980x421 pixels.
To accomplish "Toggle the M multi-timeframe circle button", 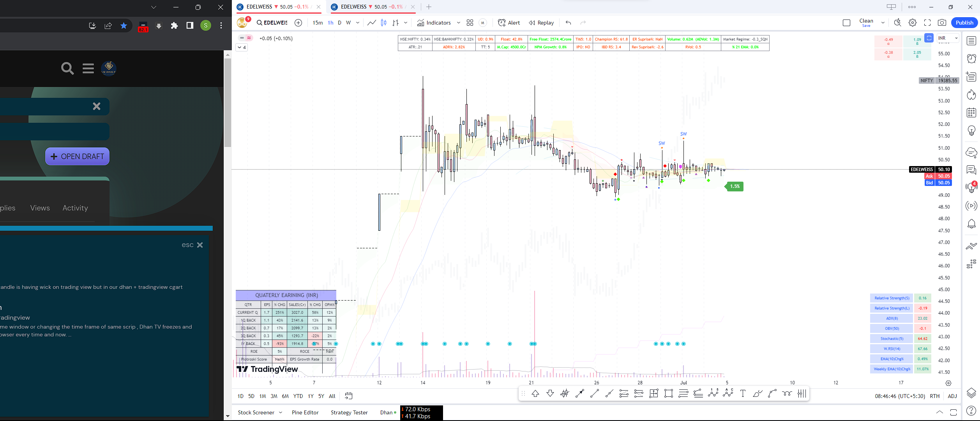I will click(483, 23).
